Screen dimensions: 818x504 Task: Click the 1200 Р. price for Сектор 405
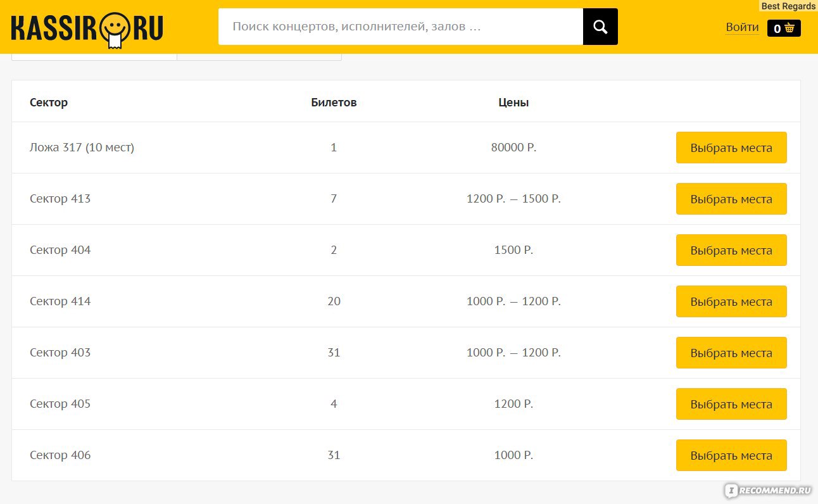513,404
